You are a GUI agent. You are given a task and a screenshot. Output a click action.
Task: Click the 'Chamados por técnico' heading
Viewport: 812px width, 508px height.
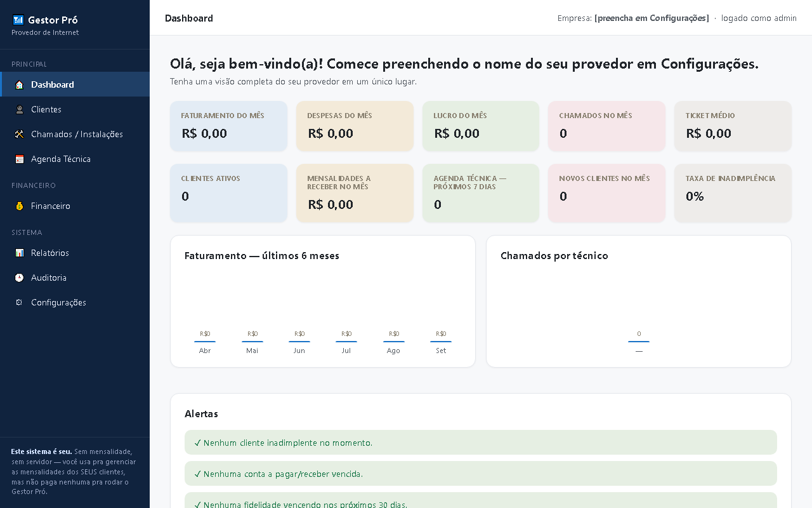554,255
